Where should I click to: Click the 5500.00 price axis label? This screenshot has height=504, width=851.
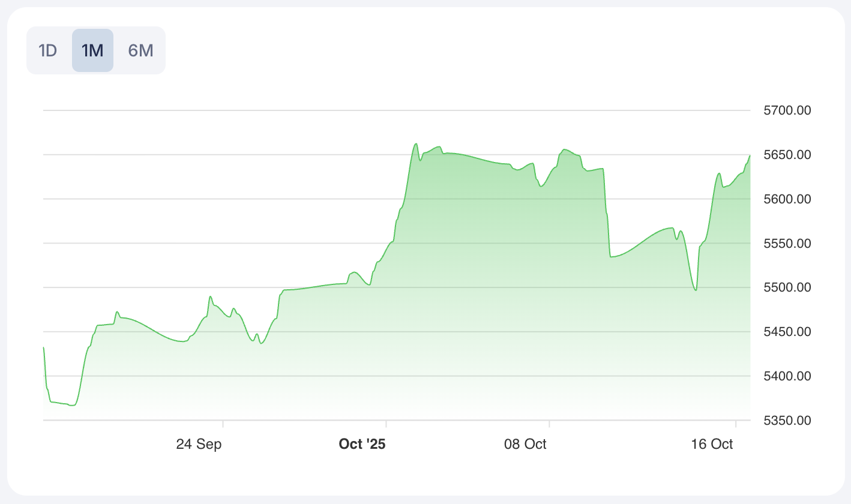coord(786,287)
